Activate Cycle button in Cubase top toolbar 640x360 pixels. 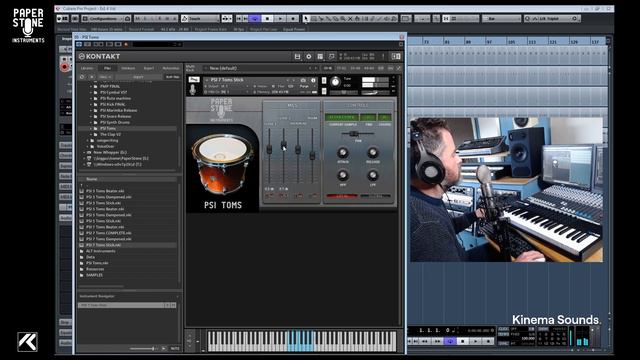click(255, 18)
